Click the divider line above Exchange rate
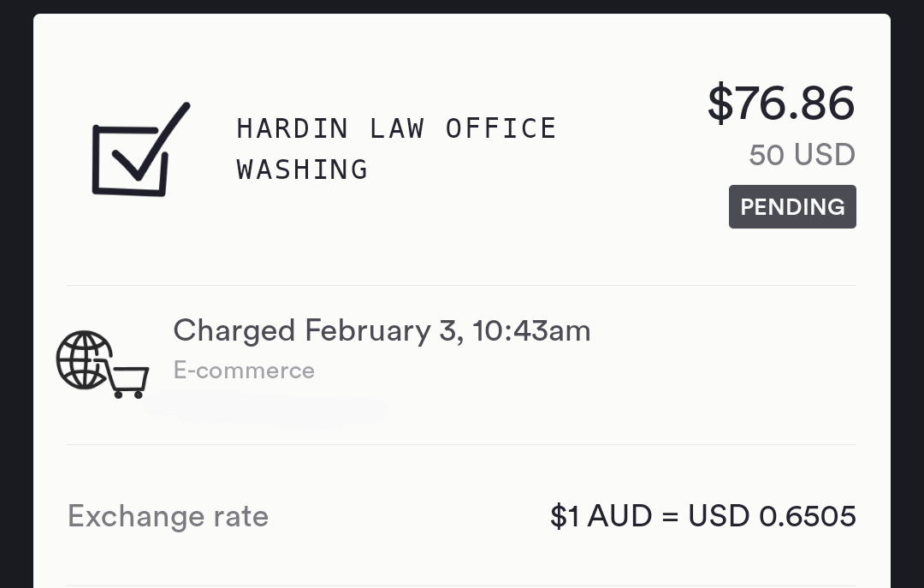This screenshot has width=924, height=588. point(461,445)
